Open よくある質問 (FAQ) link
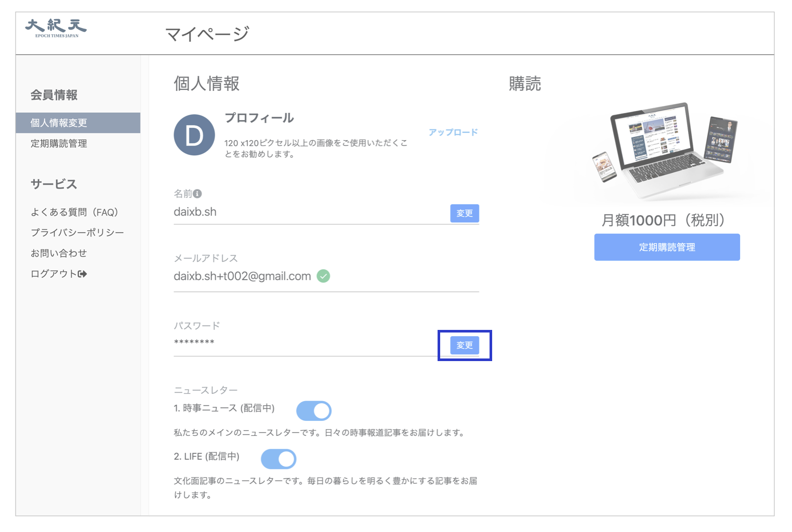Viewport: 792px width, 532px height. tap(75, 212)
